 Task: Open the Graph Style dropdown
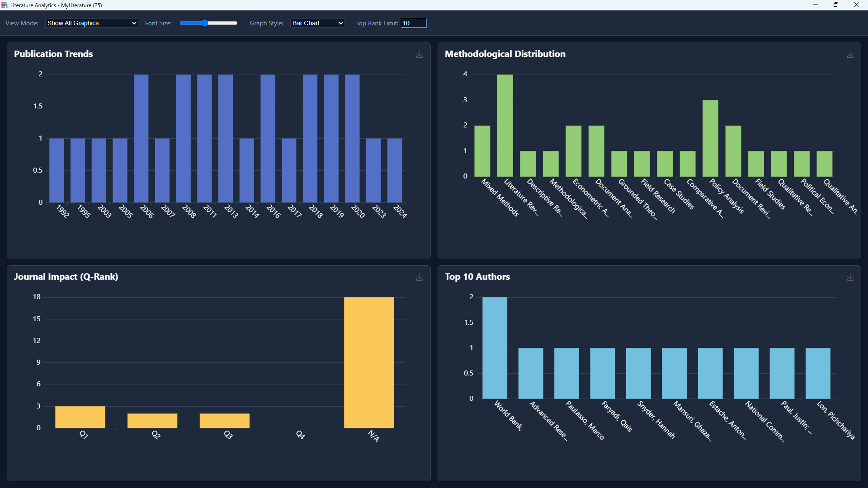(x=317, y=23)
